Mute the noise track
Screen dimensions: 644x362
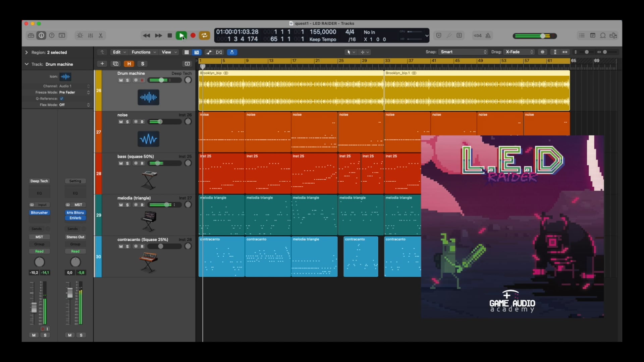coord(121,122)
